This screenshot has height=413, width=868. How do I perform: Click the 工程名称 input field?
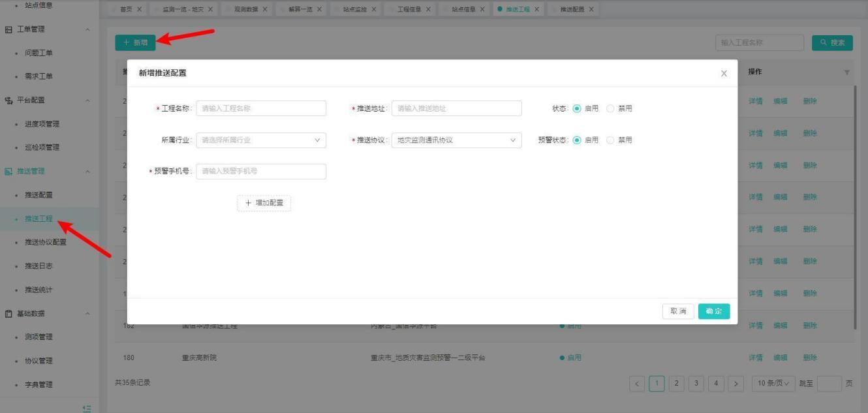click(x=261, y=109)
